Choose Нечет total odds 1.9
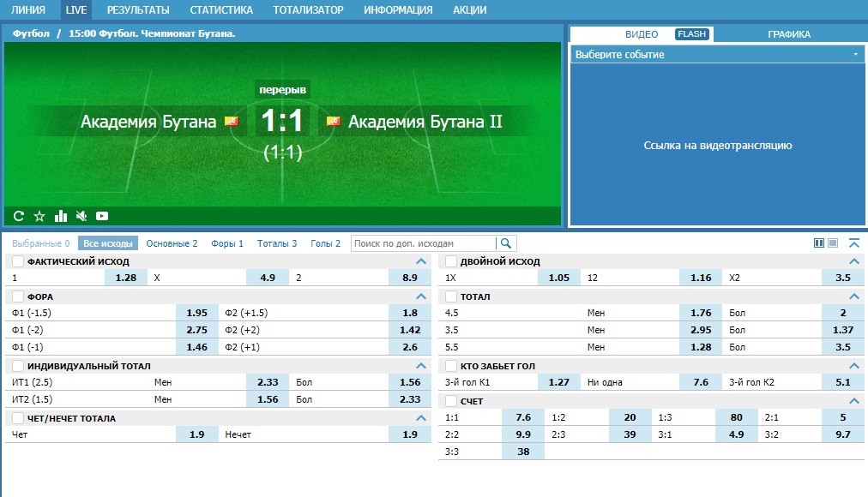Image resolution: width=868 pixels, height=497 pixels. point(410,434)
